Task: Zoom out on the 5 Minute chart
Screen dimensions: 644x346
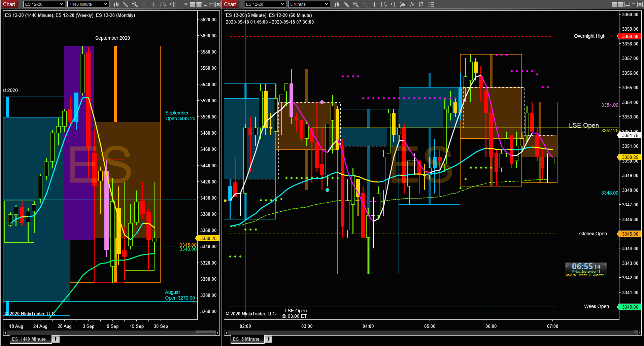Action: [365, 4]
